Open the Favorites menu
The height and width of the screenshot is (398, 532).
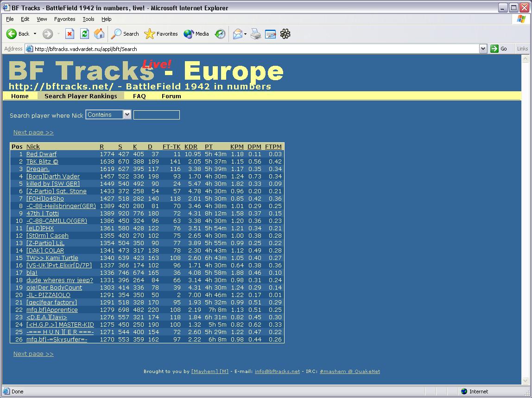click(64, 19)
